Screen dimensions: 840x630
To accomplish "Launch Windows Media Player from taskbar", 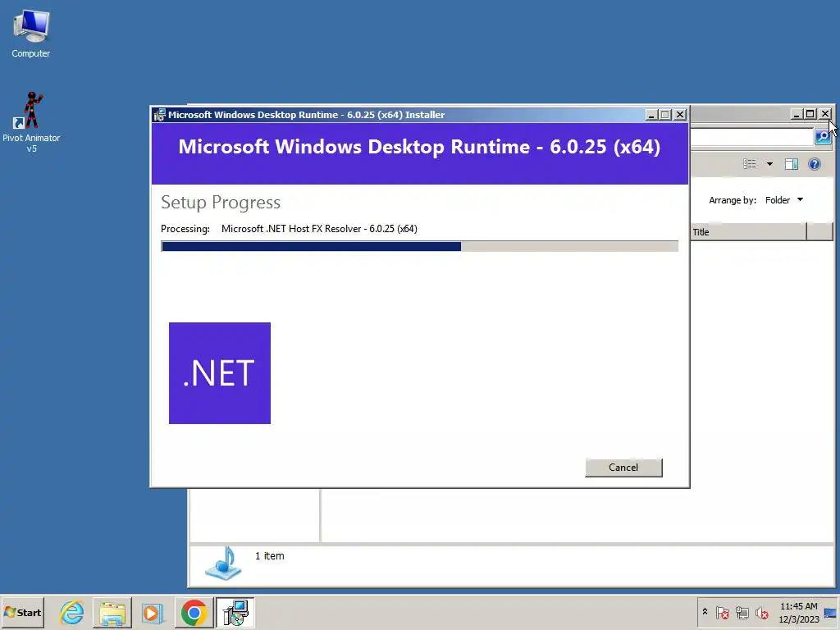I will click(153, 612).
